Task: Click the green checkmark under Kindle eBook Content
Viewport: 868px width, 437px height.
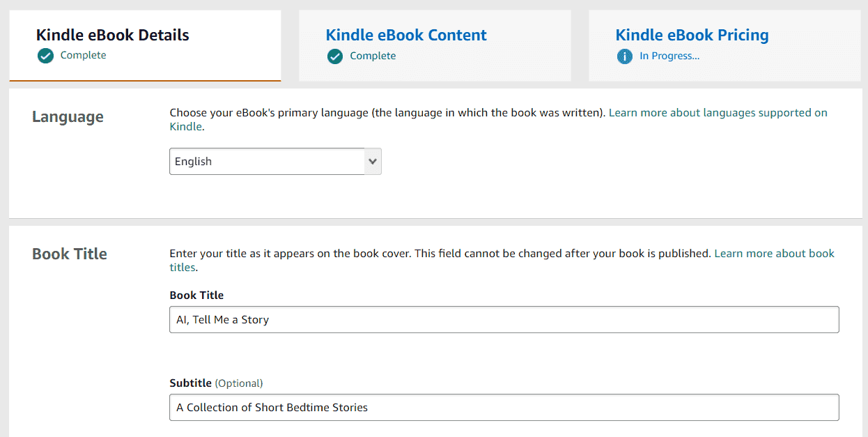Action: 335,56
